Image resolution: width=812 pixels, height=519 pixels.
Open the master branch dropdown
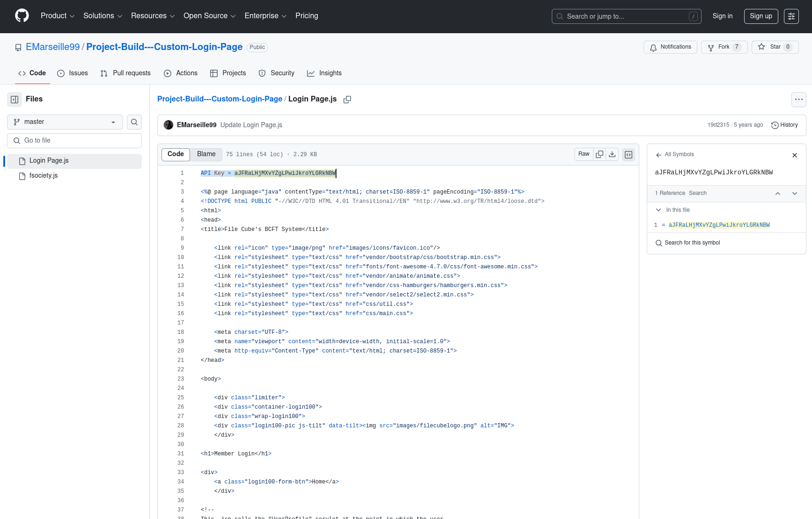[x=65, y=122]
